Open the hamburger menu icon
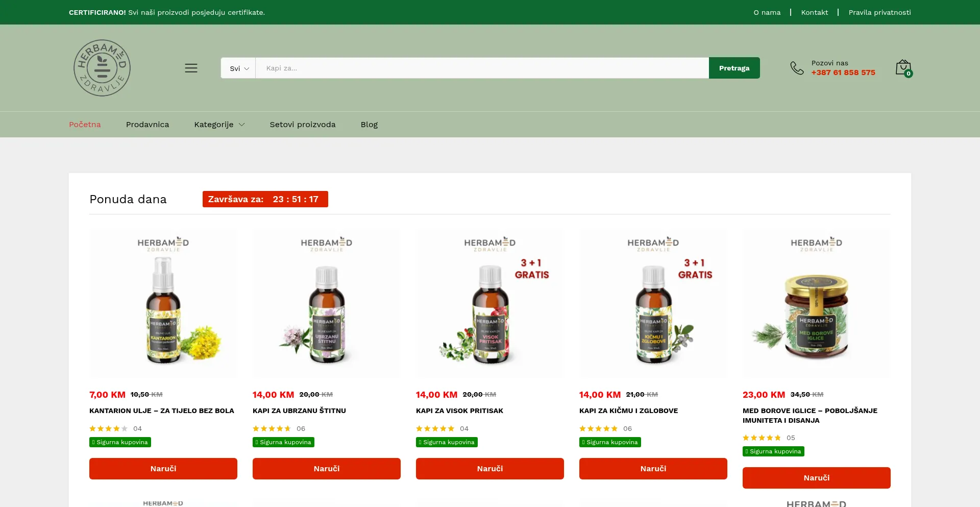Viewport: 980px width, 507px height. click(x=191, y=68)
